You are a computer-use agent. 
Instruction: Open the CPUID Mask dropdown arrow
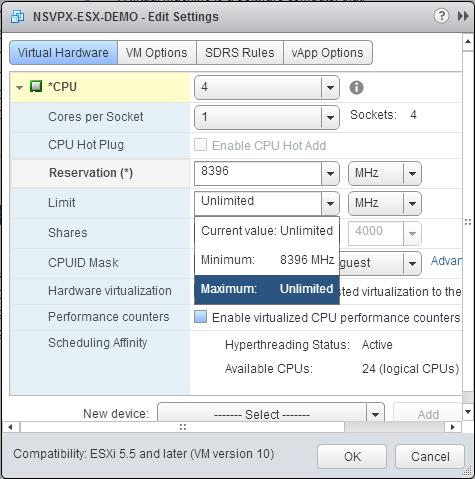tap(412, 263)
